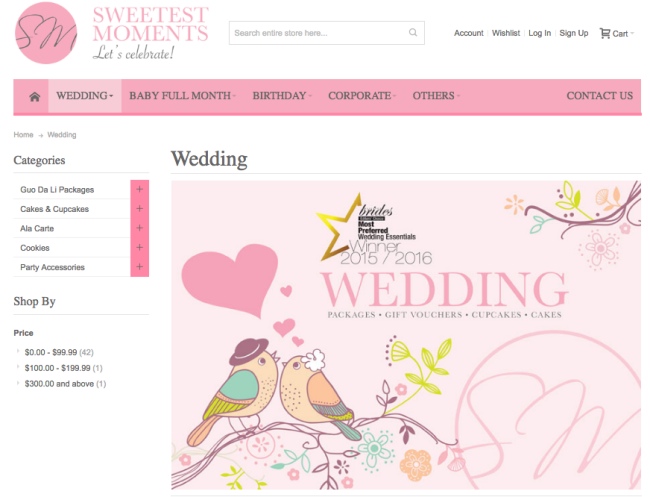Open the Birthday dropdown menu
The height and width of the screenshot is (497, 650).
pyautogui.click(x=281, y=96)
